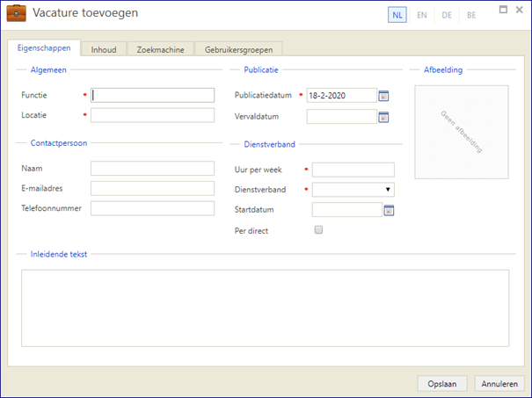Click the Startdatum date field
Image resolution: width=532 pixels, height=398 pixels.
pyautogui.click(x=347, y=210)
